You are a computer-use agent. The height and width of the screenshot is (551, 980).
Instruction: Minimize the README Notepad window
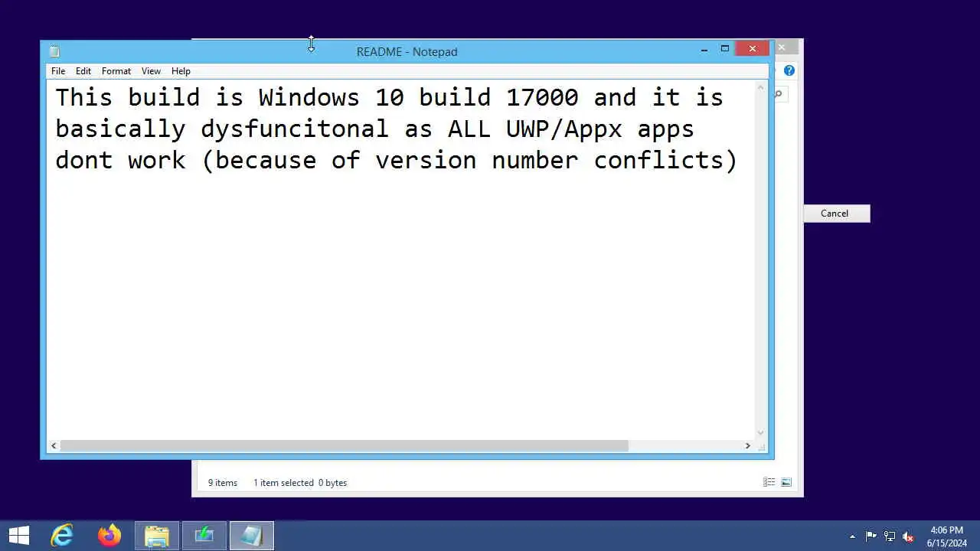704,50
